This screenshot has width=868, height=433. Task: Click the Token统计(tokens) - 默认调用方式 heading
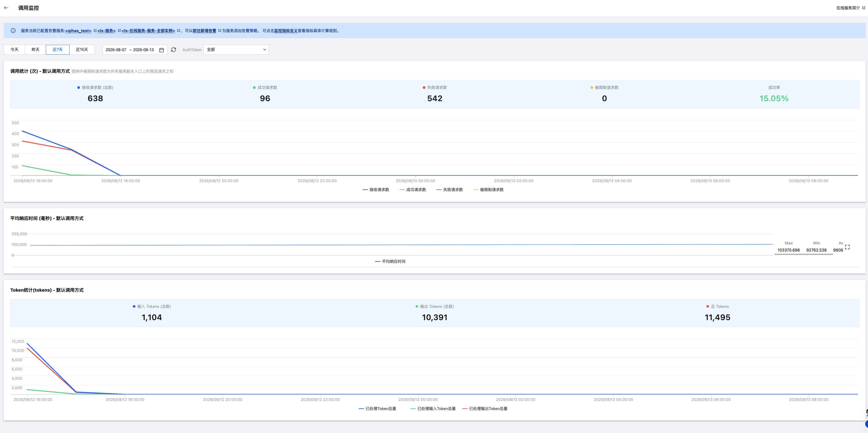point(47,290)
